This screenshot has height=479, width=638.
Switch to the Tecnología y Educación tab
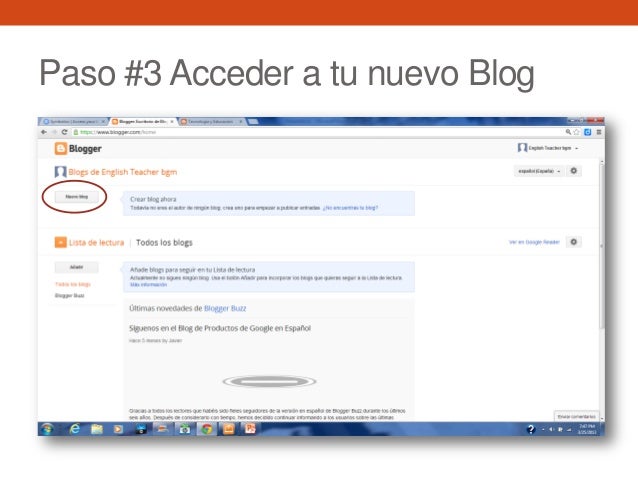click(x=211, y=122)
